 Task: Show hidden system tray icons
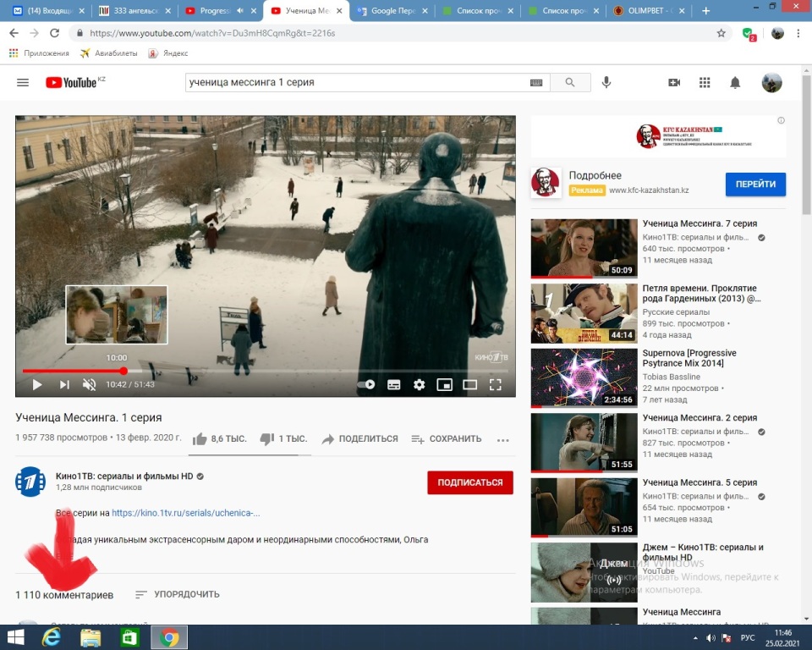click(695, 638)
